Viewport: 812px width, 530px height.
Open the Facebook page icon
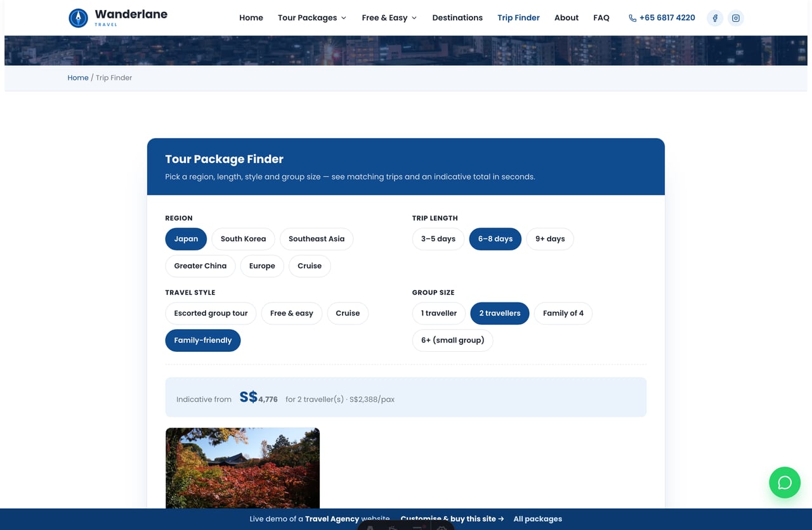tap(715, 18)
